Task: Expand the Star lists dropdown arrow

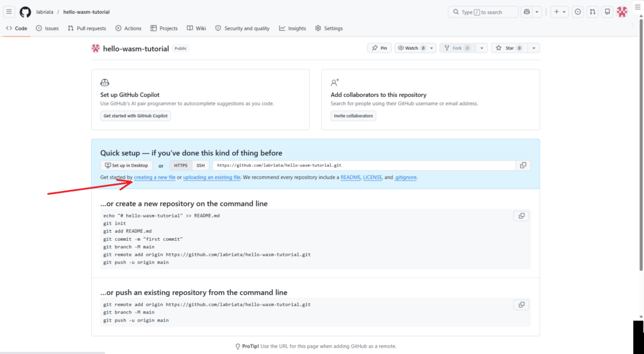Action: (533, 48)
